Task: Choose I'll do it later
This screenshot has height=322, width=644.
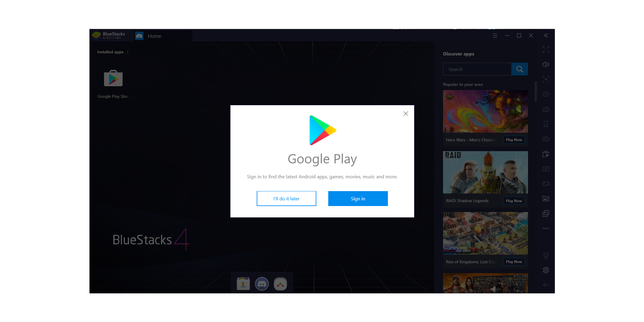Action: 286,199
